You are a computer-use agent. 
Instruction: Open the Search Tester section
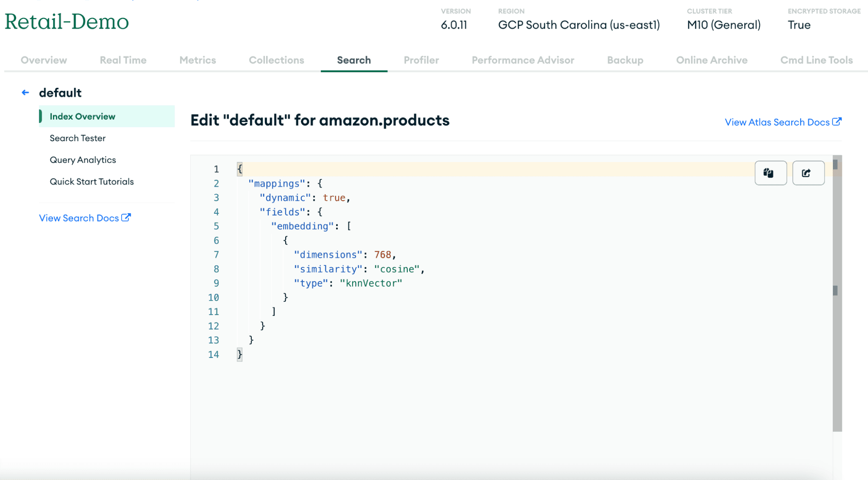pyautogui.click(x=77, y=138)
